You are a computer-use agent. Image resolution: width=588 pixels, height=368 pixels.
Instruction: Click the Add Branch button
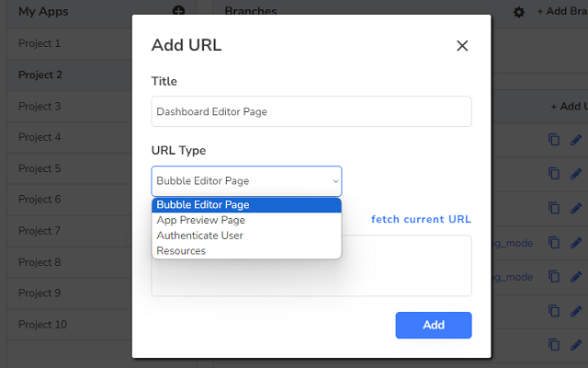(x=562, y=12)
